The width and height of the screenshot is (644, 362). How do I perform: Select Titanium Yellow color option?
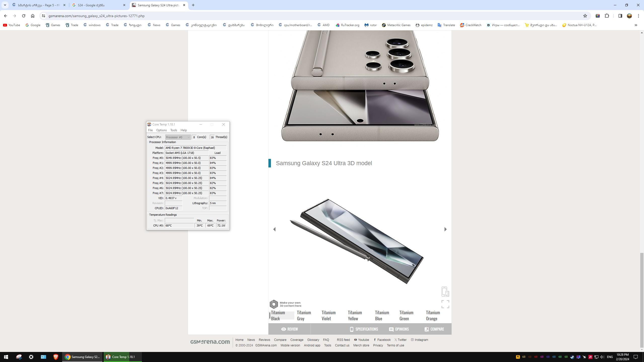(x=355, y=315)
